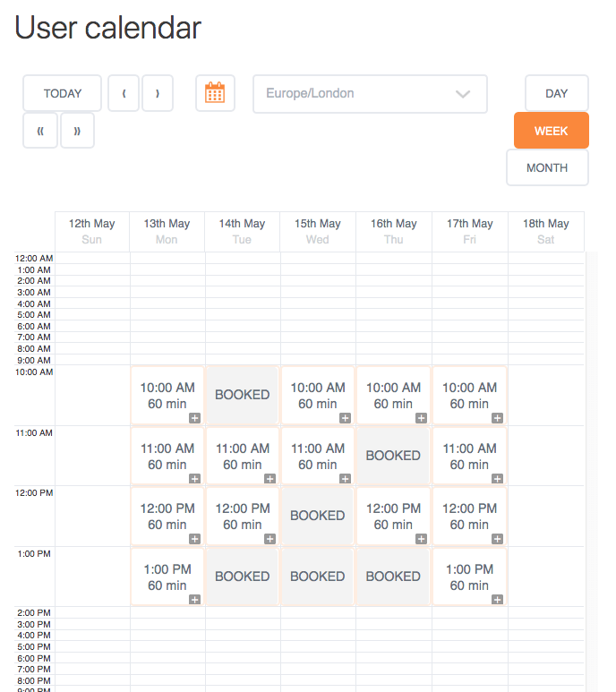This screenshot has height=692, width=616.
Task: Expand the Europe/London timezone dropdown
Action: [370, 93]
